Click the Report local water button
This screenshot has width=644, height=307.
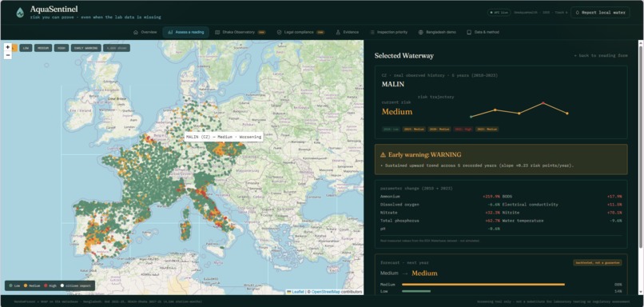(600, 13)
